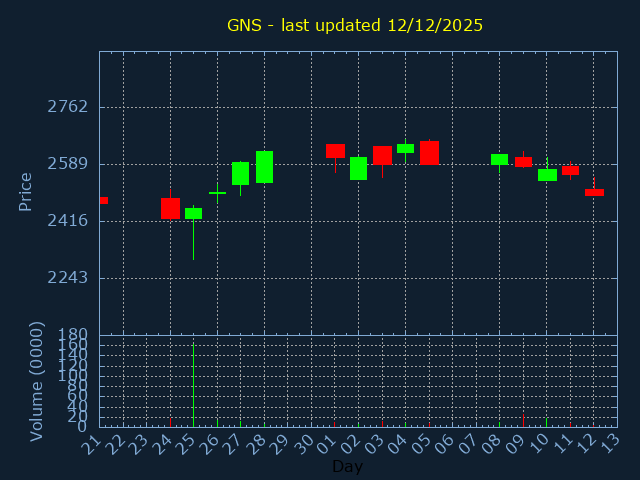The image size is (640, 480).
Task: Click the Volume (0000) axis title
Action: pos(37,381)
